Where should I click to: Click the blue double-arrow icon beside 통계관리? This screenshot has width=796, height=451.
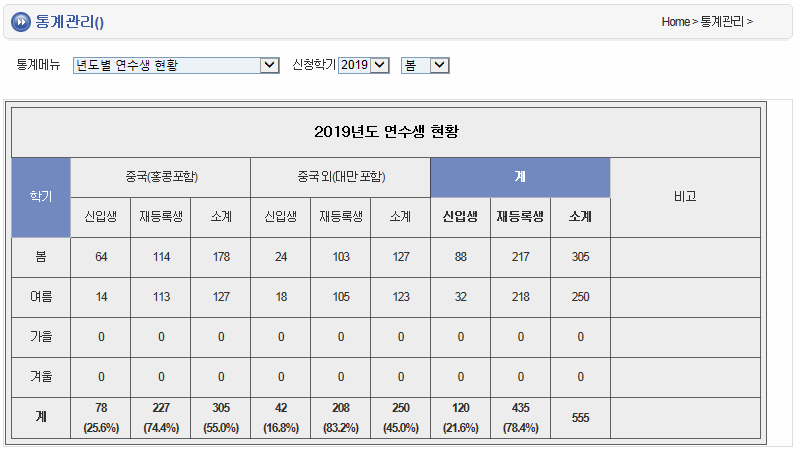(x=20, y=21)
